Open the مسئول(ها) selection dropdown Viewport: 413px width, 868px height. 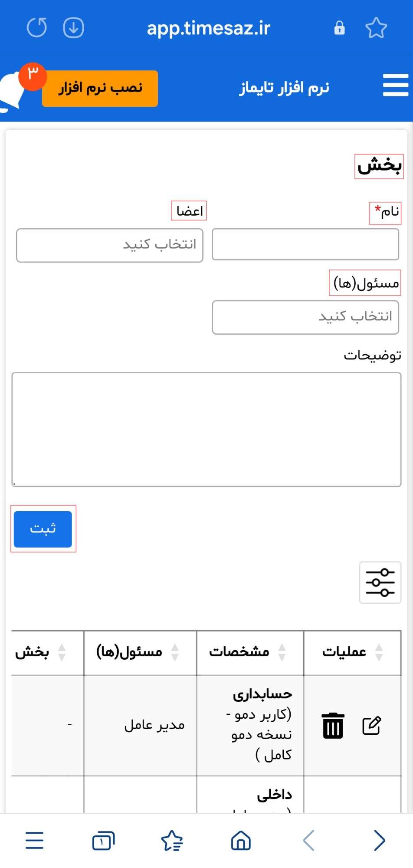point(305,317)
